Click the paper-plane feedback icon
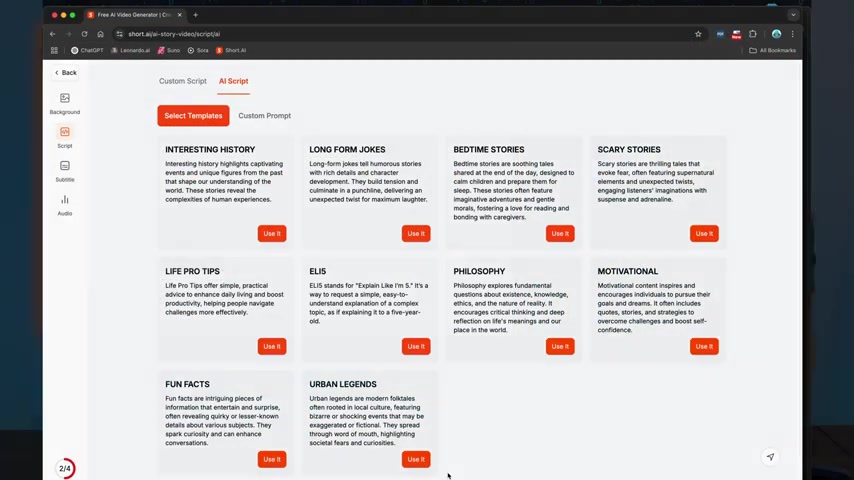The image size is (854, 480). (770, 457)
